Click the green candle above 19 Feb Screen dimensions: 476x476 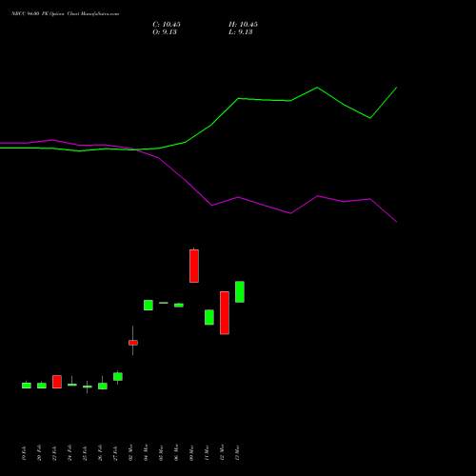tap(27, 386)
